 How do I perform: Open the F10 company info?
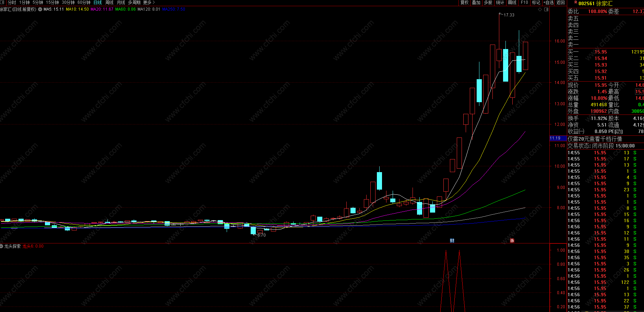coord(524,2)
